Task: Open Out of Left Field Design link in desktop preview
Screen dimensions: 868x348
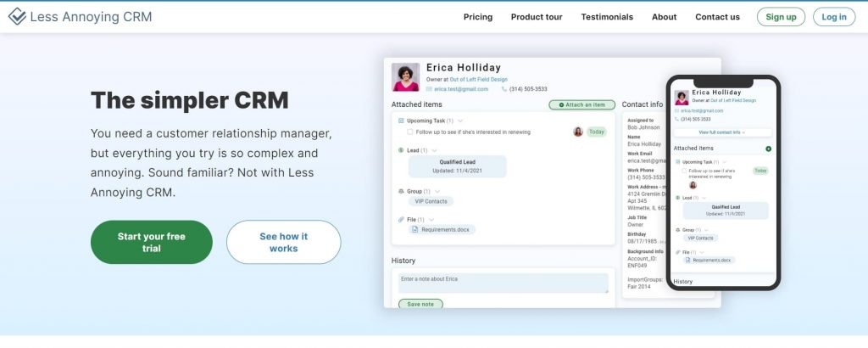Action: coord(478,79)
